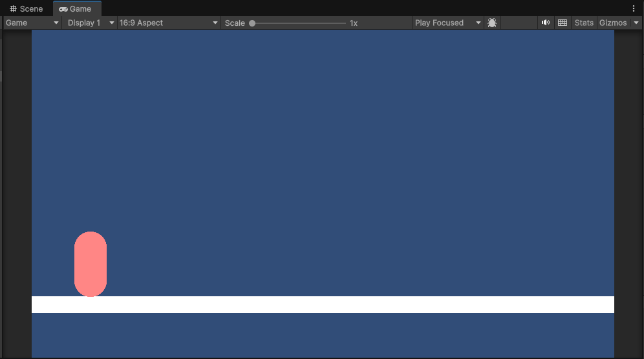Toggle the Gizmos button
This screenshot has height=359, width=644.
coord(612,23)
